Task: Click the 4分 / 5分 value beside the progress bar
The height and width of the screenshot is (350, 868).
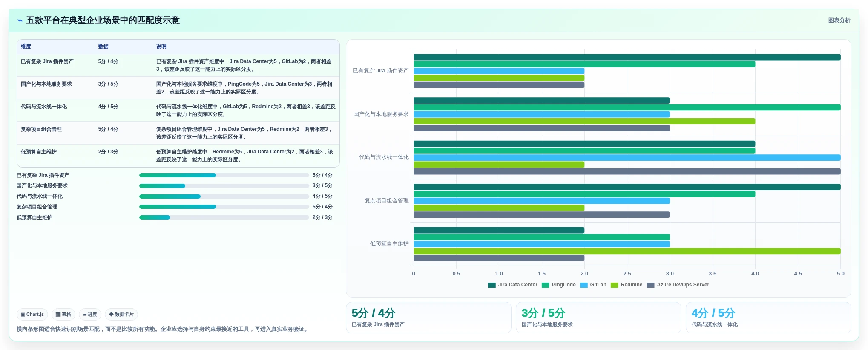Action: (x=322, y=197)
